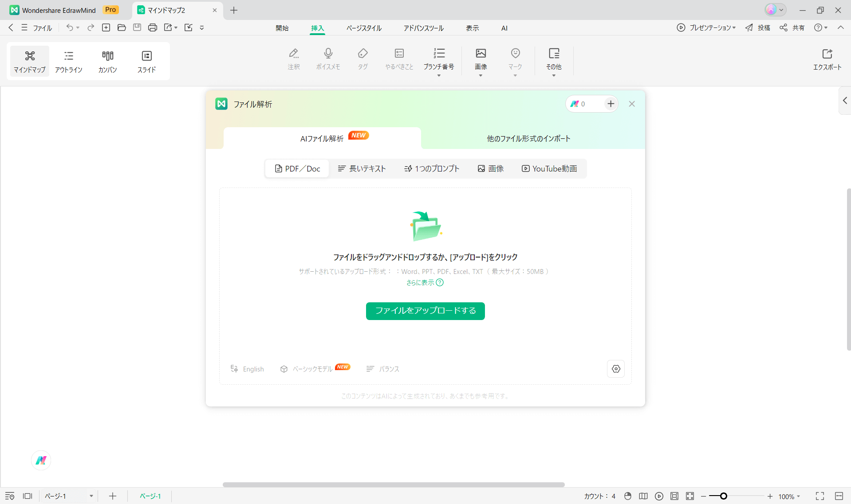Select the 長いテキスト source option
851x504 pixels.
coord(362,169)
